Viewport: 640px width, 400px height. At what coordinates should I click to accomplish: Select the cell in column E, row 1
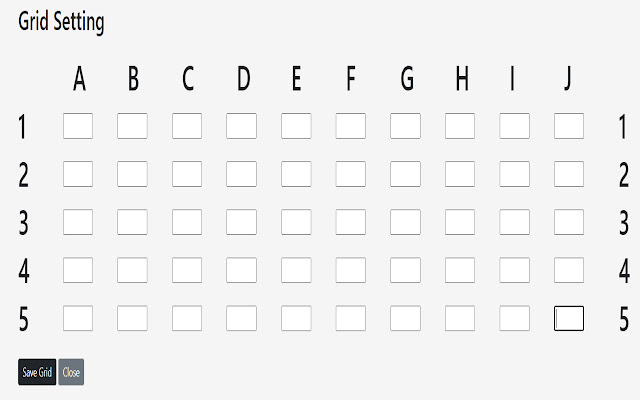pyautogui.click(x=296, y=126)
